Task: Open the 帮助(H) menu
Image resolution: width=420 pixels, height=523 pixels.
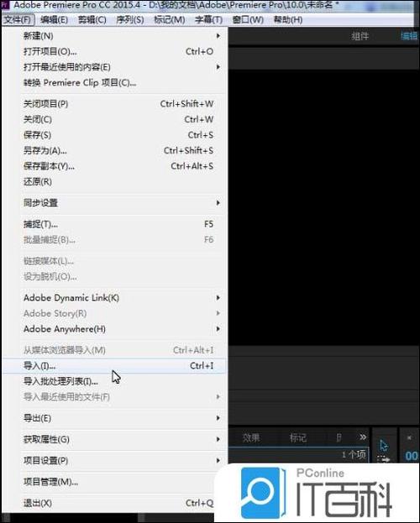Action: point(288,19)
